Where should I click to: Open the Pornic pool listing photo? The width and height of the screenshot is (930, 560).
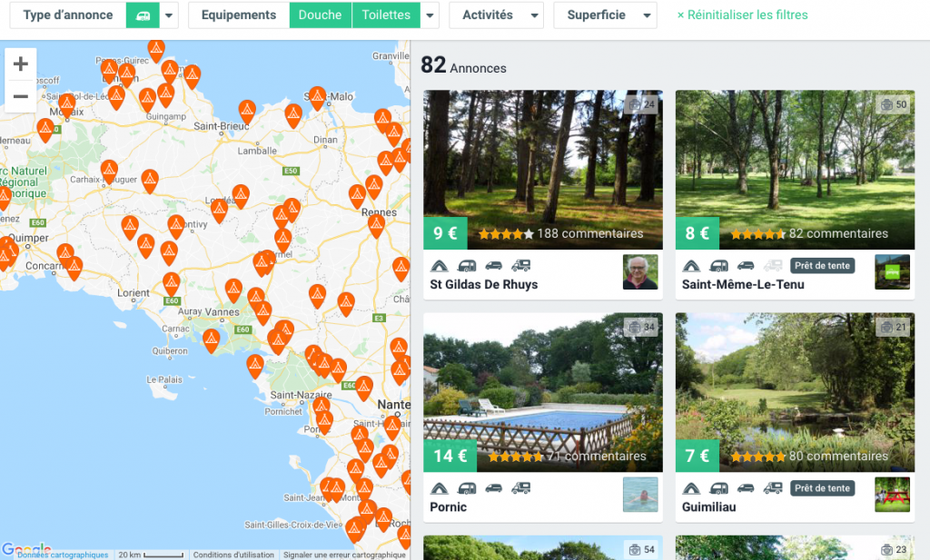pyautogui.click(x=543, y=392)
